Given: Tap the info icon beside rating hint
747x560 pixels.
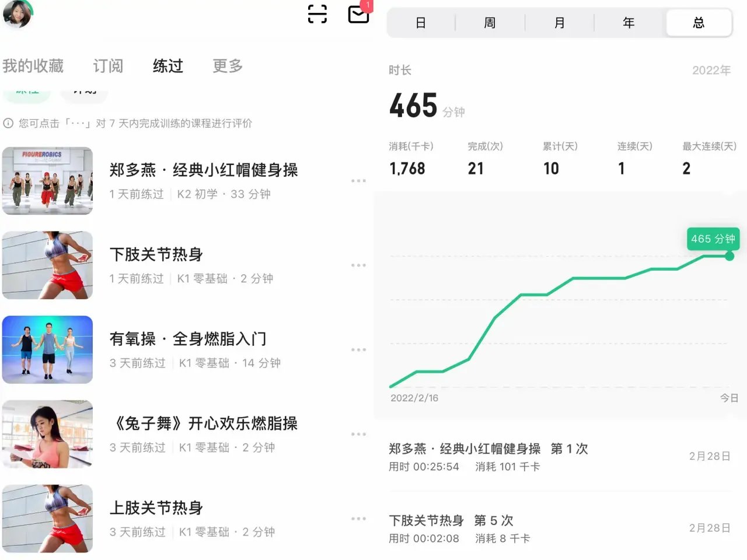Looking at the screenshot, I should [8, 124].
